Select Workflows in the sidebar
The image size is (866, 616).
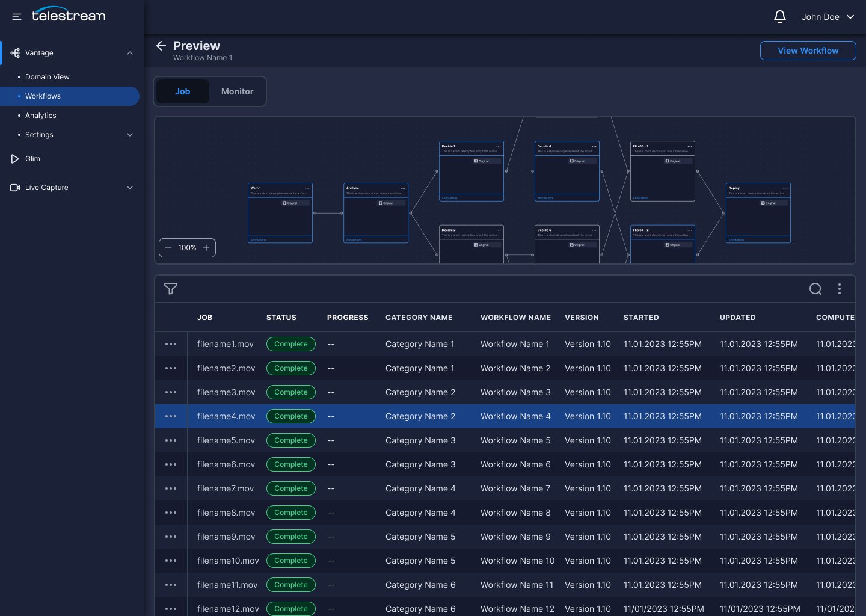pyautogui.click(x=70, y=96)
